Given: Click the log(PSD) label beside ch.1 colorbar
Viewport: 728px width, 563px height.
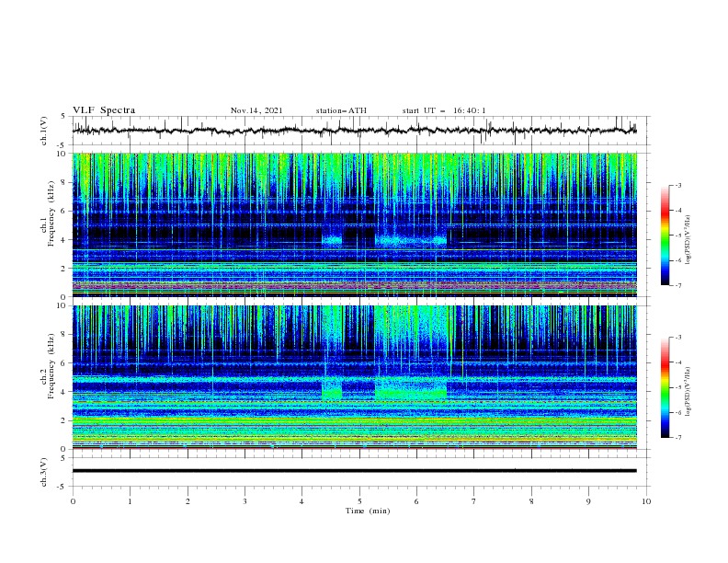Looking at the screenshot, I should pyautogui.click(x=688, y=240).
